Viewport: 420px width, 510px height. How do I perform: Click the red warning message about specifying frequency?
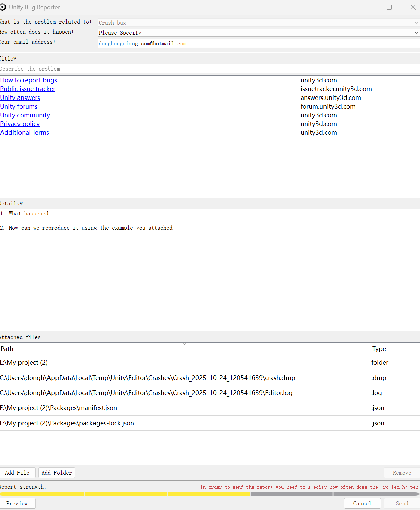310,487
